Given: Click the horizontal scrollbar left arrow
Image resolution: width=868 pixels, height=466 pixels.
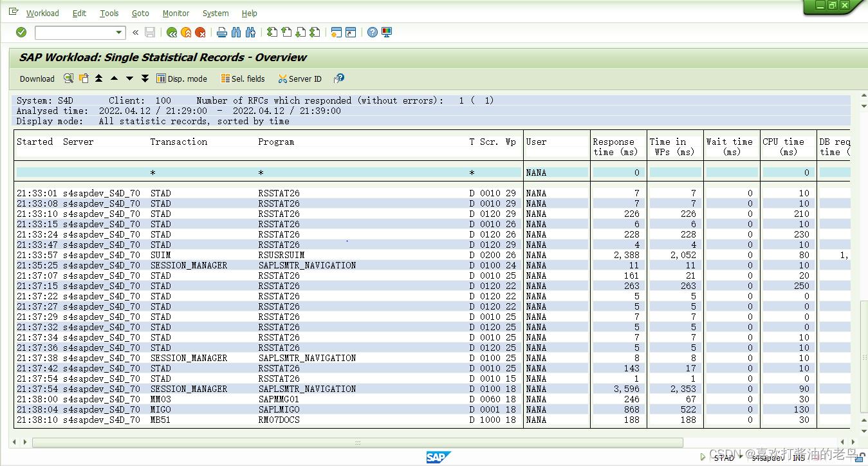Looking at the screenshot, I should click(x=15, y=442).
